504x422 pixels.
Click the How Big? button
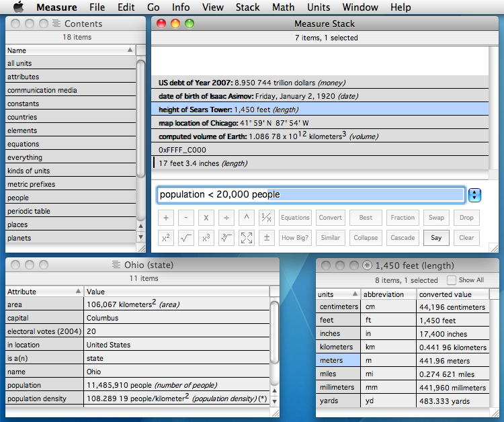pyautogui.click(x=295, y=238)
